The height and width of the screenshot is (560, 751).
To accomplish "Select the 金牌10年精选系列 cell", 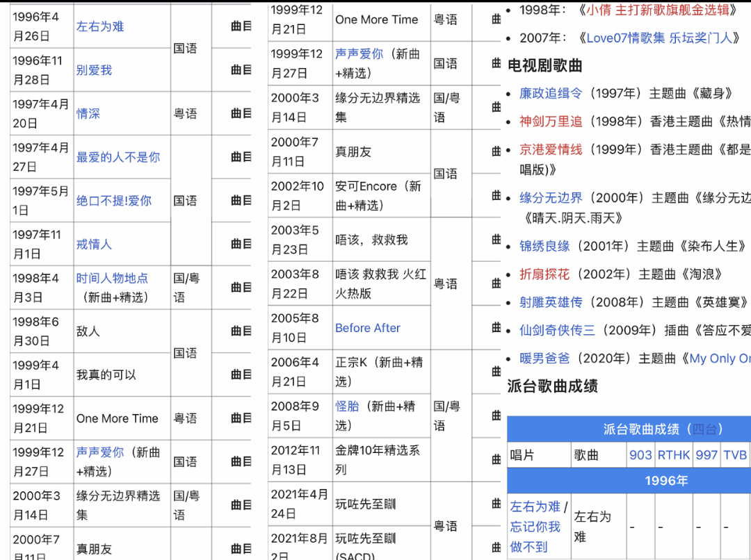I will point(381,460).
